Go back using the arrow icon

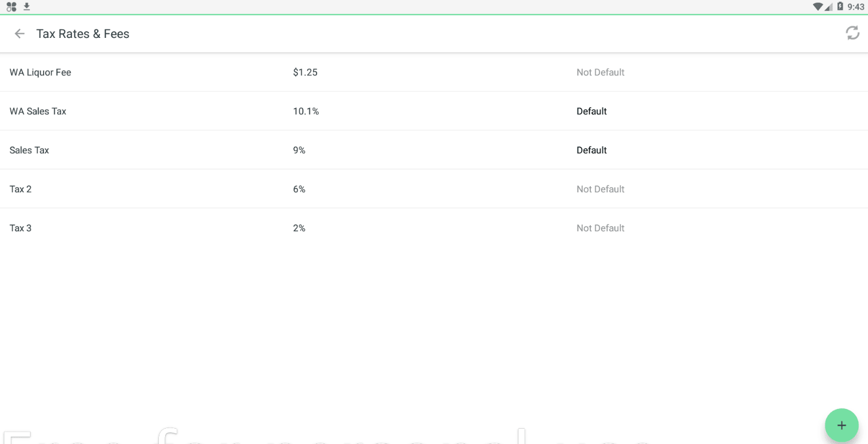pyautogui.click(x=20, y=34)
